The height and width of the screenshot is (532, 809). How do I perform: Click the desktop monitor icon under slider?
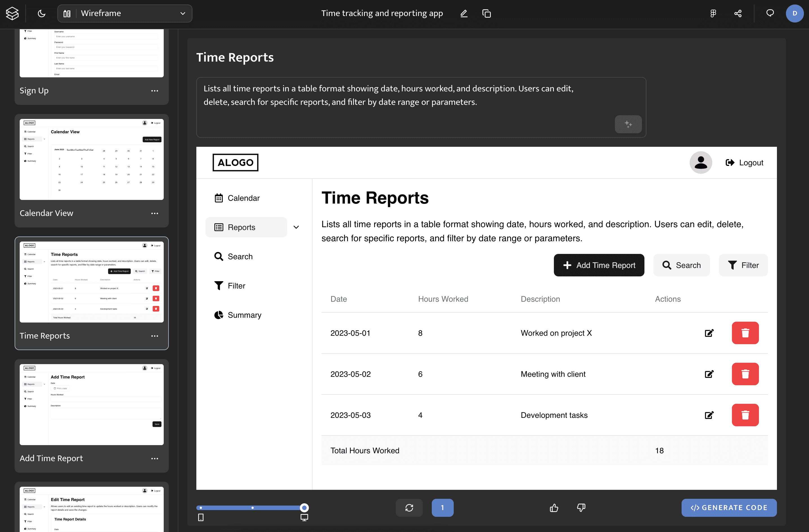pyautogui.click(x=304, y=517)
